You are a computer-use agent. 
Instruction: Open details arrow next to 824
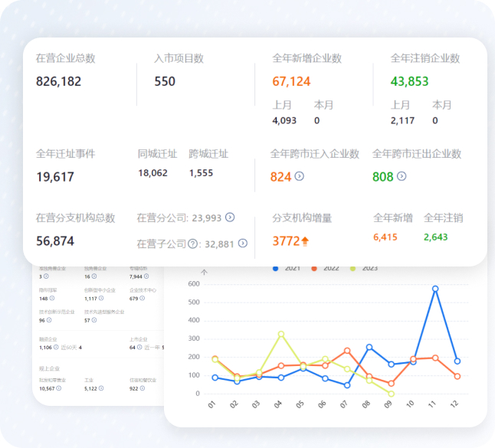300,176
